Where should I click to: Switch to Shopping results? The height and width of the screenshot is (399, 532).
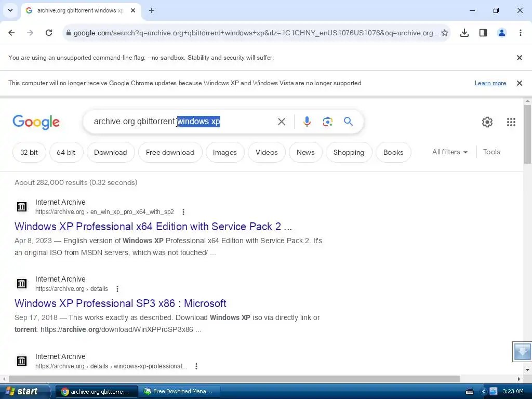(349, 152)
